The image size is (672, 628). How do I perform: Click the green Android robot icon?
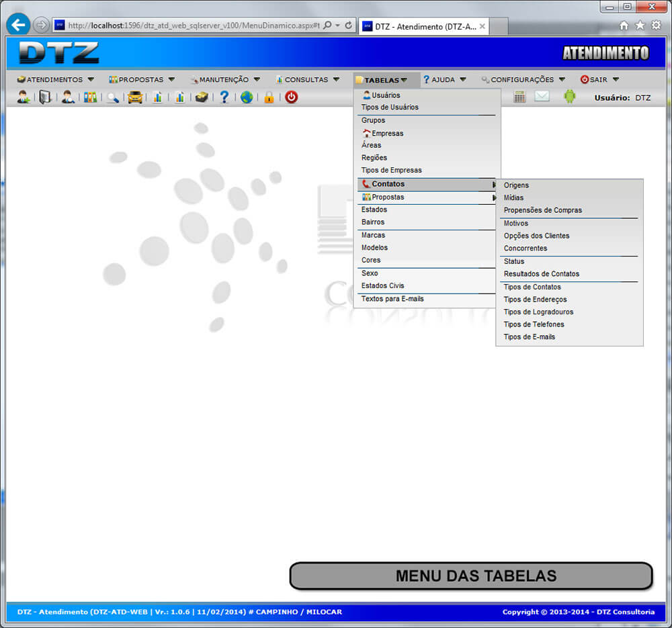coord(570,97)
